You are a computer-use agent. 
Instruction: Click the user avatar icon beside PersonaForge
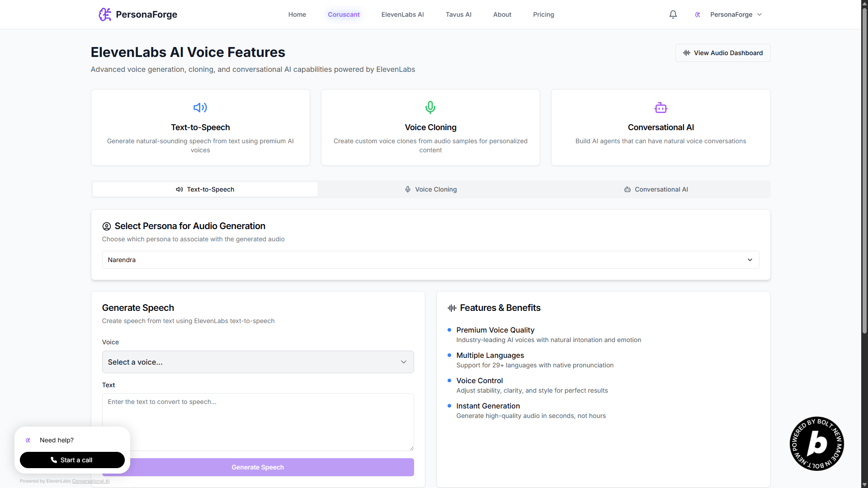[698, 14]
